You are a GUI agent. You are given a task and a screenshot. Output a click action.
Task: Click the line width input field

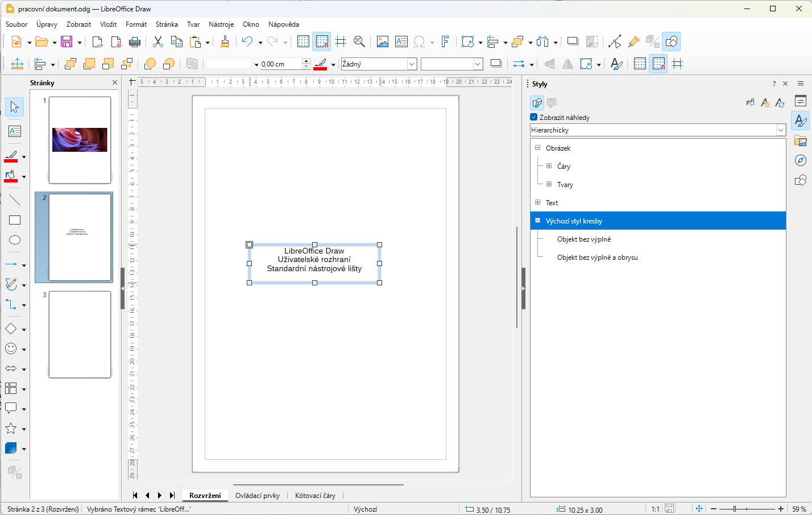pyautogui.click(x=281, y=64)
